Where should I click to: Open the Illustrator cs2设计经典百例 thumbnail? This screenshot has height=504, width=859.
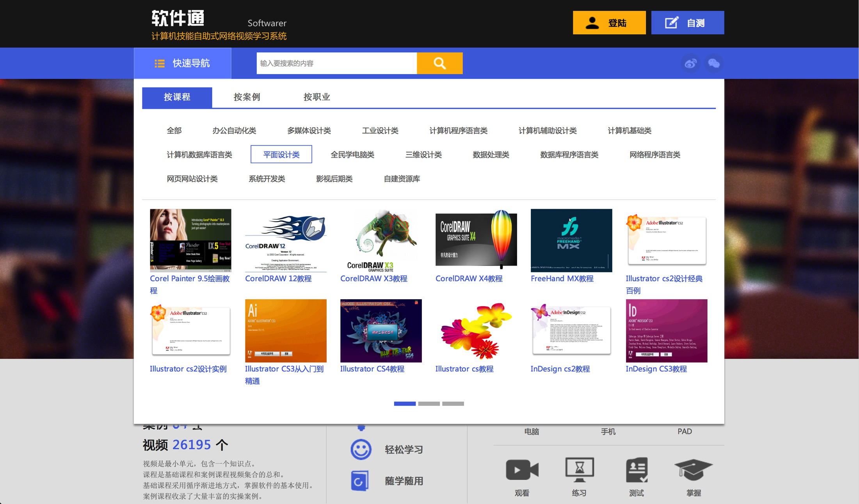667,240
